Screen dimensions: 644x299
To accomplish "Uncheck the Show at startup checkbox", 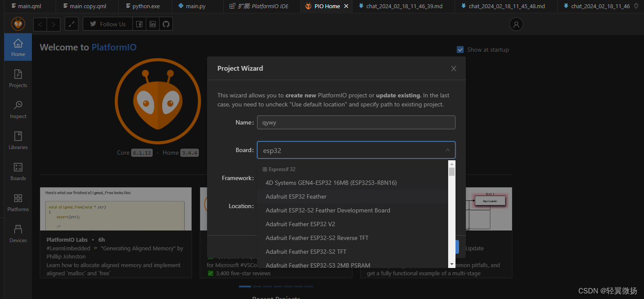I will [x=460, y=50].
